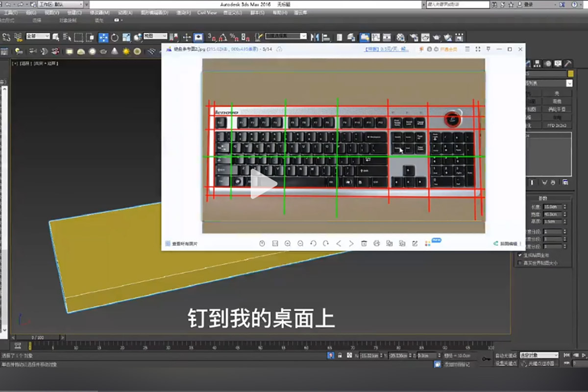This screenshot has width=588, height=392.
Task: Delete the image using trash icon
Action: pos(364,244)
